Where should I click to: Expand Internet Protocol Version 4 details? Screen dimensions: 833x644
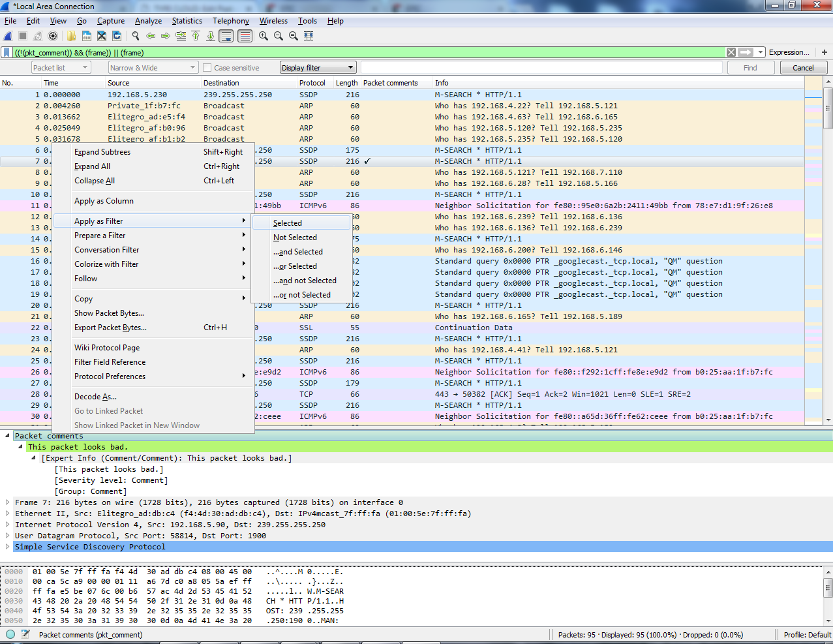click(8, 525)
